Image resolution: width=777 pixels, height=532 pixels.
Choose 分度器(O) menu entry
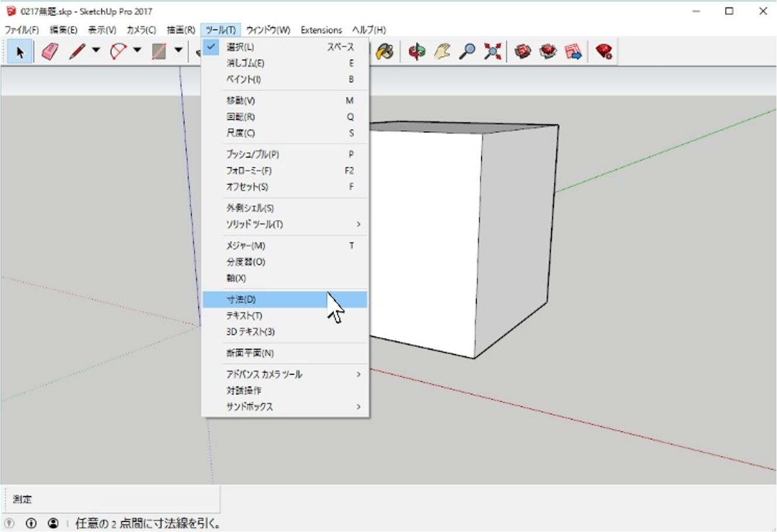285,262
